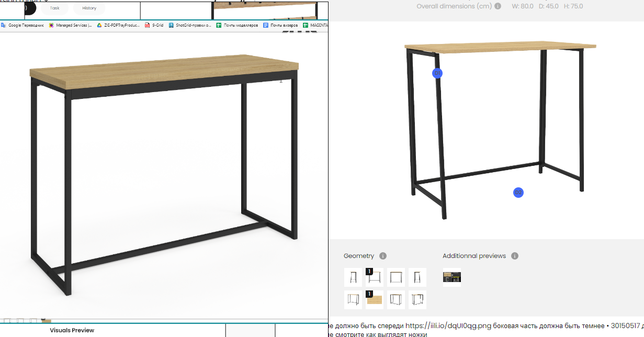Click the W: 80.0 dimension value

coord(523,6)
